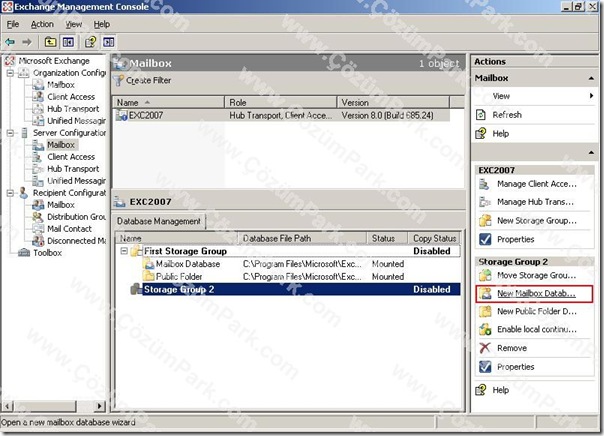Image resolution: width=604 pixels, height=436 pixels.
Task: Click the red X Remove icon
Action: (x=485, y=348)
